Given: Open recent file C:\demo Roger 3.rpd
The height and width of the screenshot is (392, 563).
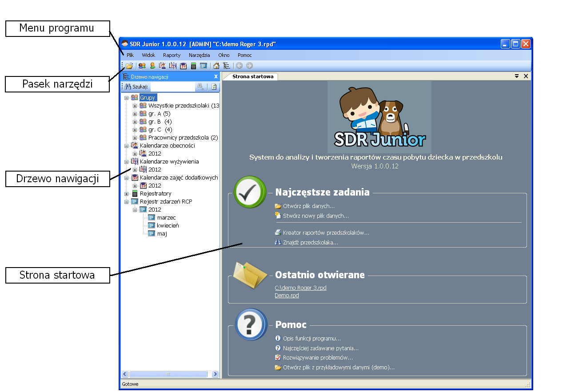Looking at the screenshot, I should [300, 288].
